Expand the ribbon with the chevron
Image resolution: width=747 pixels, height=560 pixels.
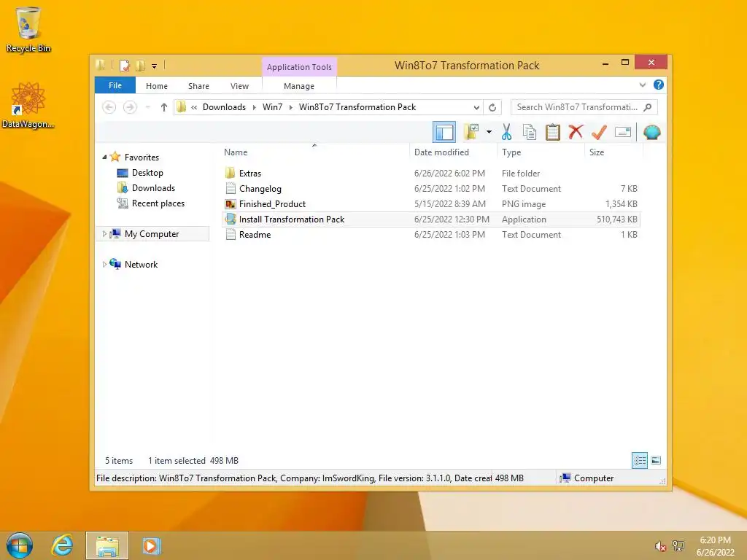pos(643,85)
